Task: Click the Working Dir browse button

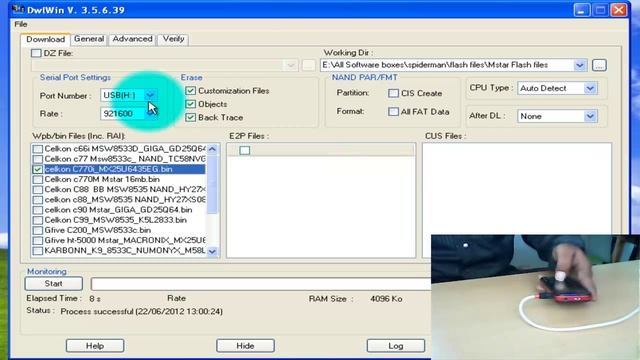Action: click(599, 65)
